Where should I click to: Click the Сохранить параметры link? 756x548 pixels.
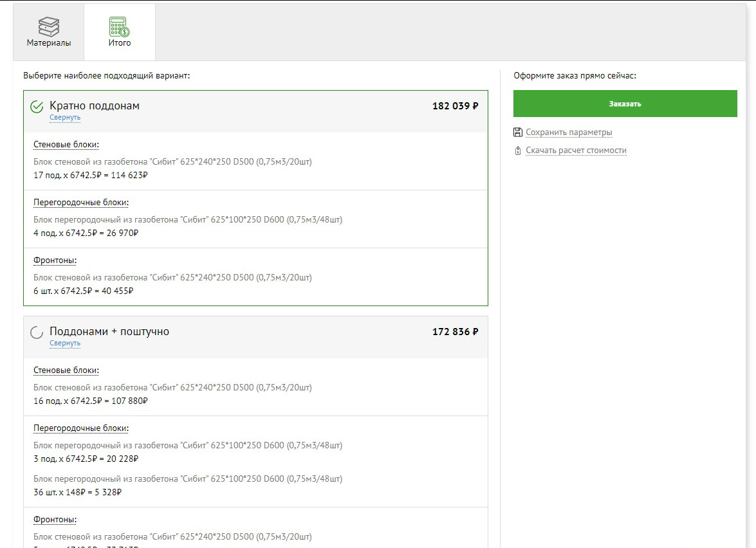(x=569, y=132)
